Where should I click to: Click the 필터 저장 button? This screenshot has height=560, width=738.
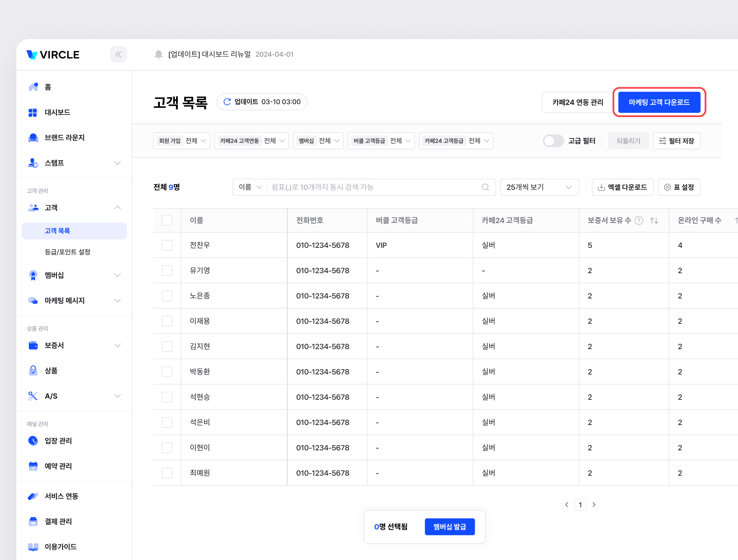pyautogui.click(x=676, y=141)
